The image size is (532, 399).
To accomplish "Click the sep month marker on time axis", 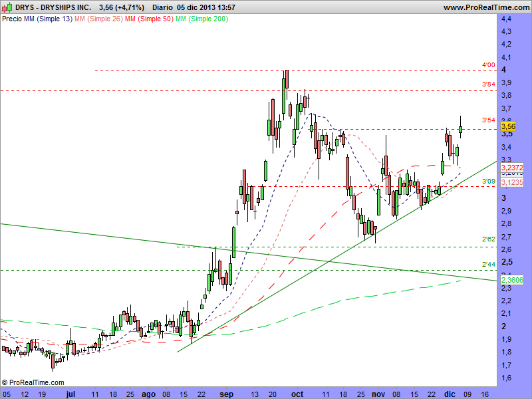I will (226, 394).
